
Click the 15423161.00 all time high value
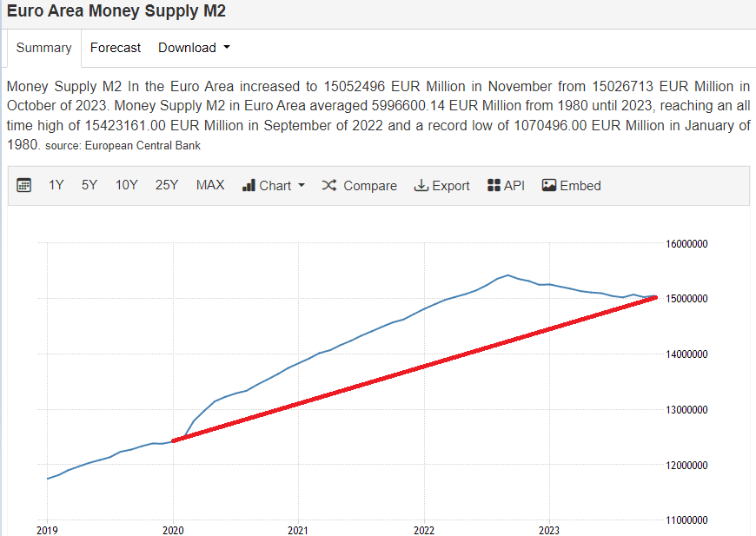click(125, 125)
